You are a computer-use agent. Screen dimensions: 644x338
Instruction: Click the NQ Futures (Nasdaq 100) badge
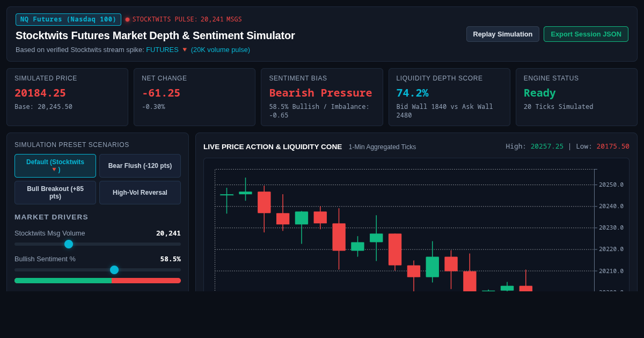(68, 19)
